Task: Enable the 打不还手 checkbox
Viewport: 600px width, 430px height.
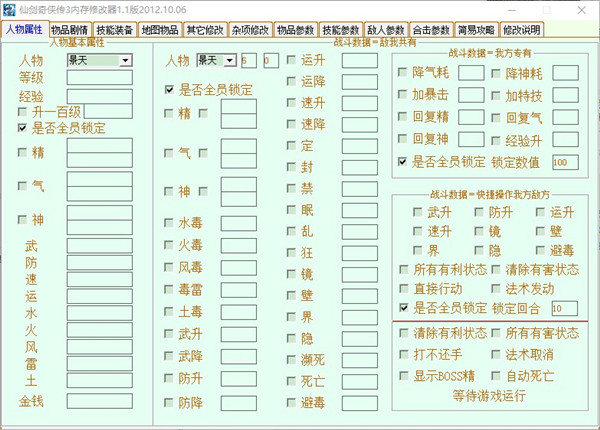Action: pos(404,354)
